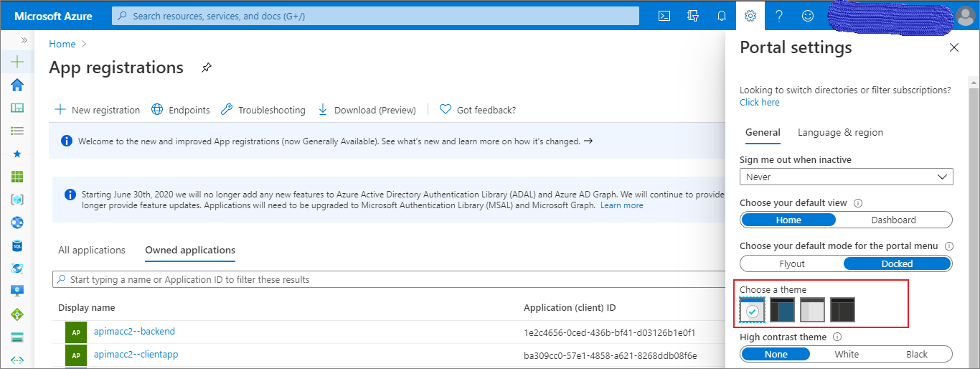Switch to the Owned applications tab
The image size is (980, 369).
pyautogui.click(x=190, y=250)
